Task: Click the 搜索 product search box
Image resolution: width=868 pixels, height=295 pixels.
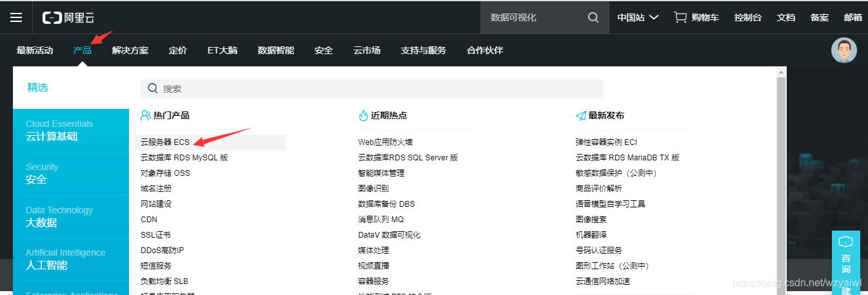Action: click(x=371, y=89)
